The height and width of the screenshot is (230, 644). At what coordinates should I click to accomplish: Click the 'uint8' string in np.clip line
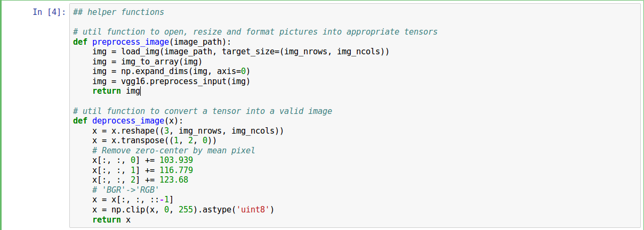tap(253, 210)
